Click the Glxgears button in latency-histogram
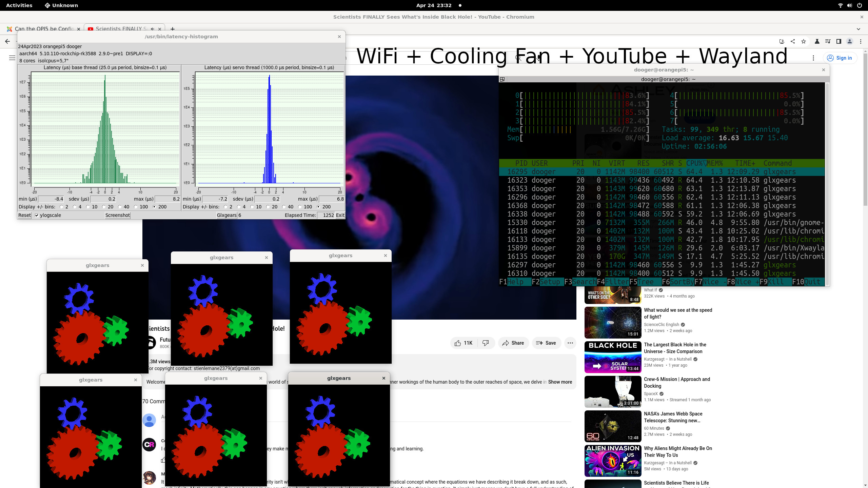The height and width of the screenshot is (488, 868). 226,215
